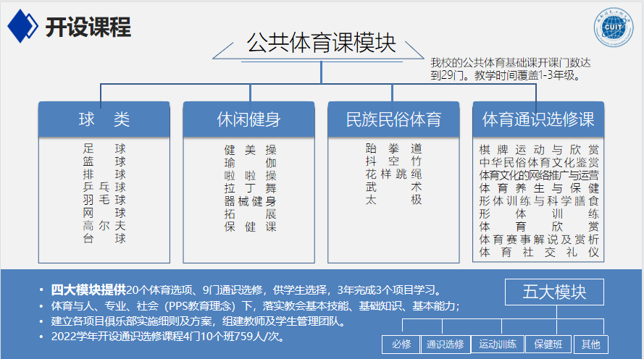Click the 公共体育课模块 heading box

pyautogui.click(x=321, y=44)
